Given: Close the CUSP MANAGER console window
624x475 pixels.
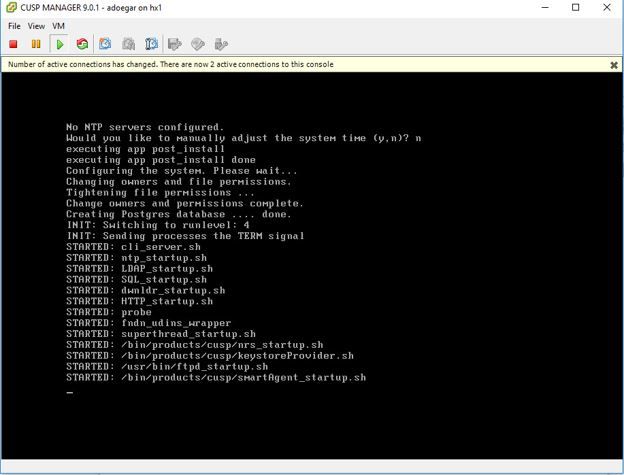Looking at the screenshot, I should coord(606,7).
